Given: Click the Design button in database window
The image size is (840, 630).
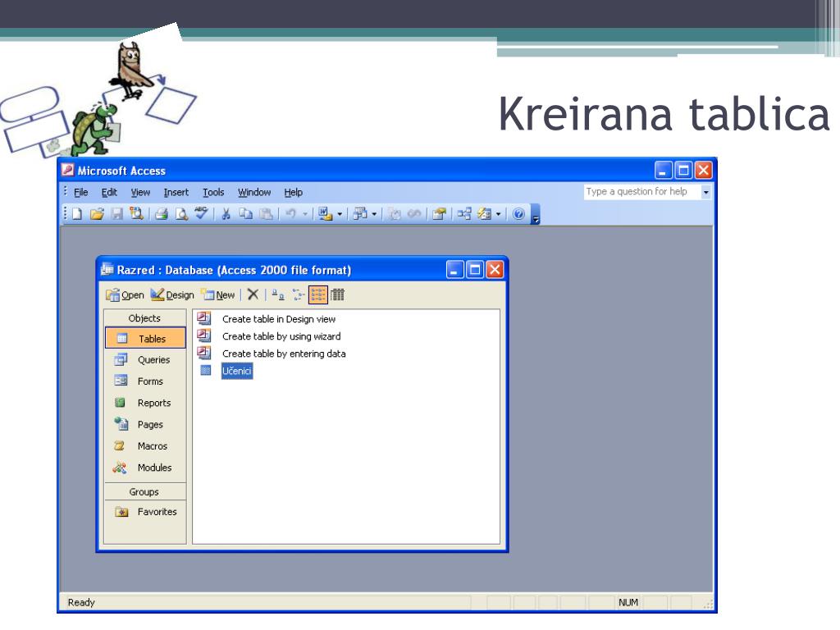Looking at the screenshot, I should tap(172, 294).
